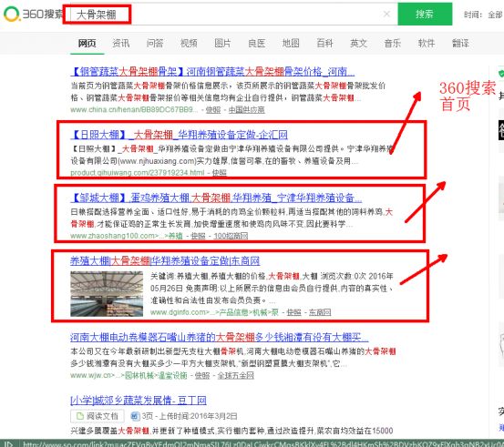This screenshot has height=447, width=504.
Task: Open result [小学]城郊乡蔬菜发展情- 豆丁网
Action: 139,401
